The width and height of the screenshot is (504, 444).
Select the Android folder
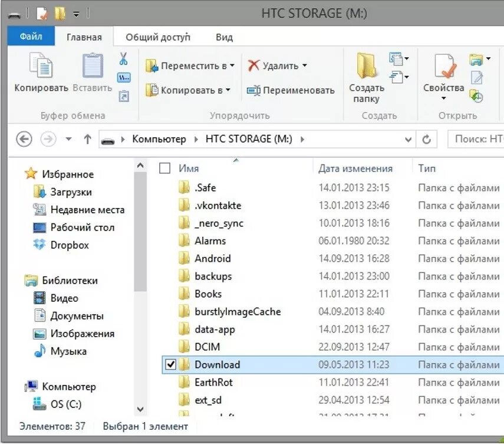click(x=212, y=258)
